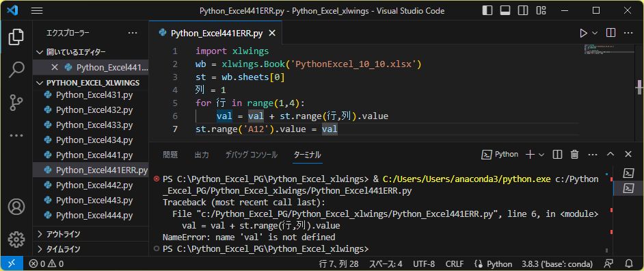The height and width of the screenshot is (271, 644).
Task: Close Python_Excel441 in open editors list
Action: (x=55, y=68)
